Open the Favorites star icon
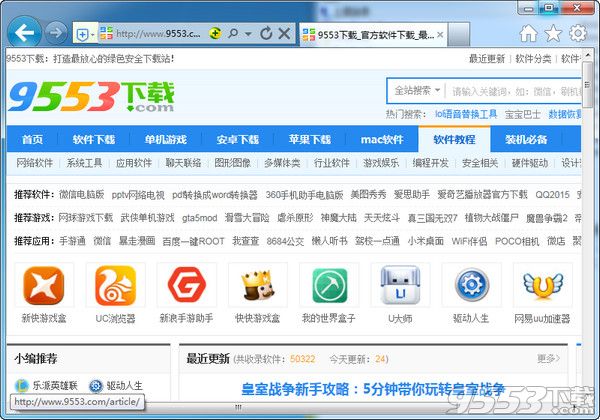The height and width of the screenshot is (420, 600). pos(553,33)
